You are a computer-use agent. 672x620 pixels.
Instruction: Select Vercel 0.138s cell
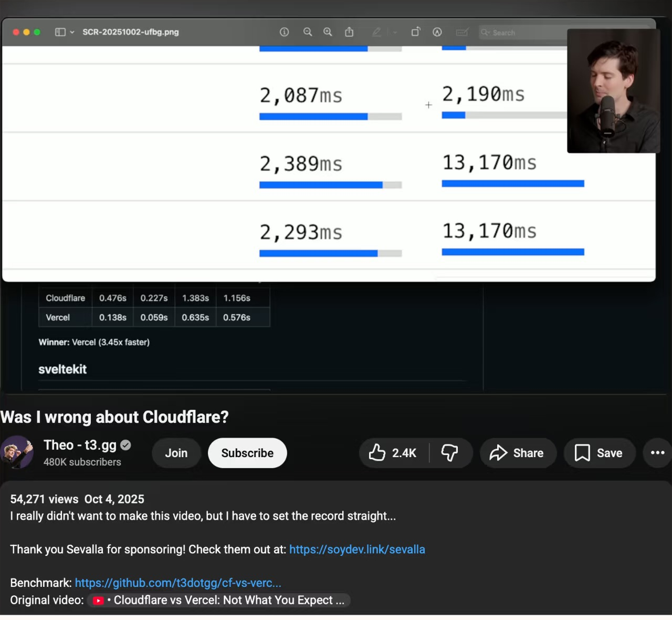(113, 317)
